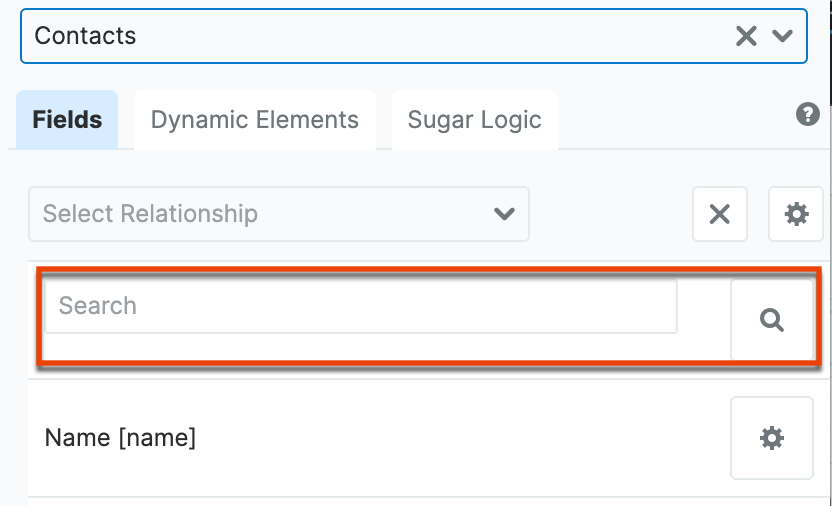Select the Name [name] field row
Viewport: 832px width, 506px height.
pyautogui.click(x=380, y=438)
